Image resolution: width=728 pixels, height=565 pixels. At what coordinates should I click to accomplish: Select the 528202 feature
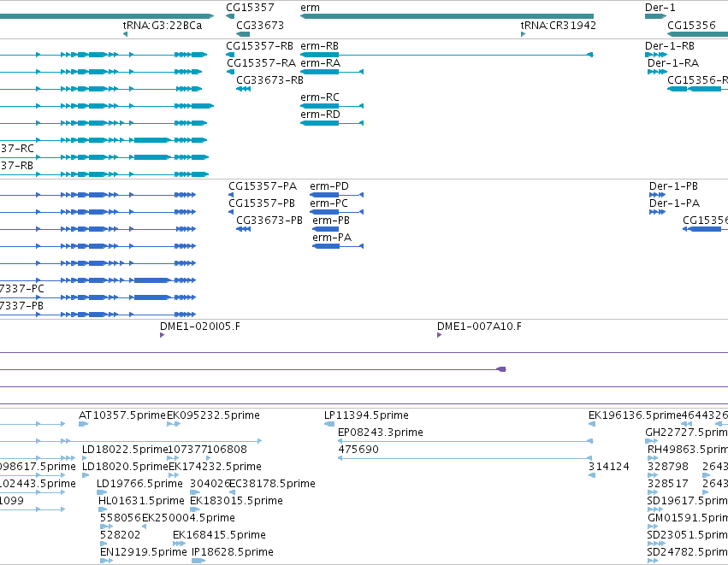tap(104, 544)
